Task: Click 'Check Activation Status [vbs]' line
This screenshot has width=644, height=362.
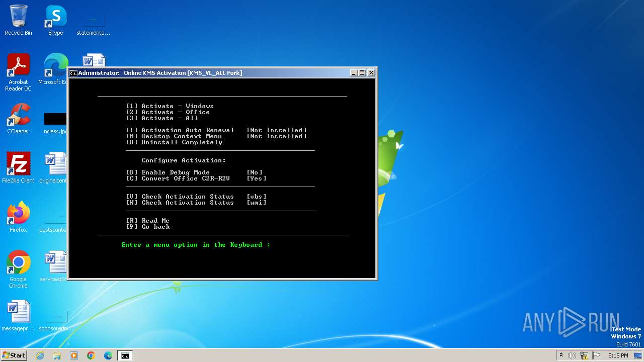Action: (196, 197)
